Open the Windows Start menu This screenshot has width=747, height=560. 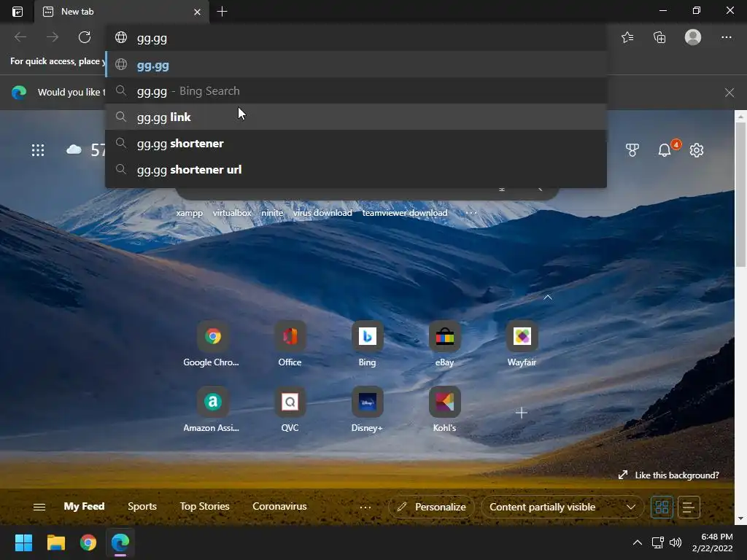point(23,542)
